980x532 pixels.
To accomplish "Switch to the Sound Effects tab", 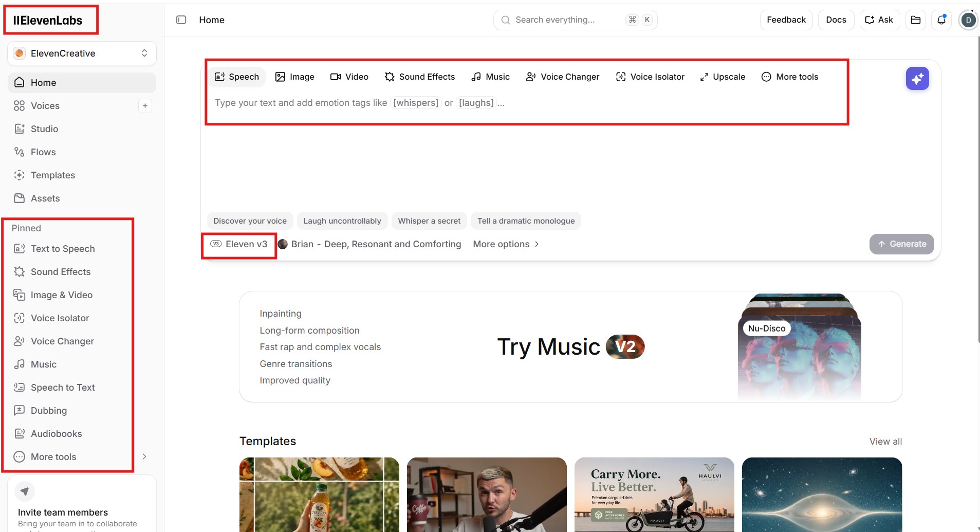I will [420, 77].
